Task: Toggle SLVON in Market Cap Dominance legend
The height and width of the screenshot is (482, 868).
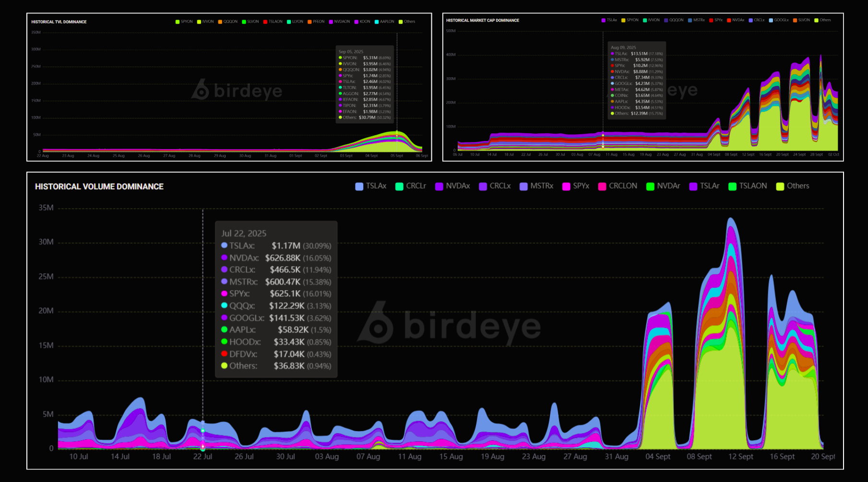Action: [x=801, y=20]
